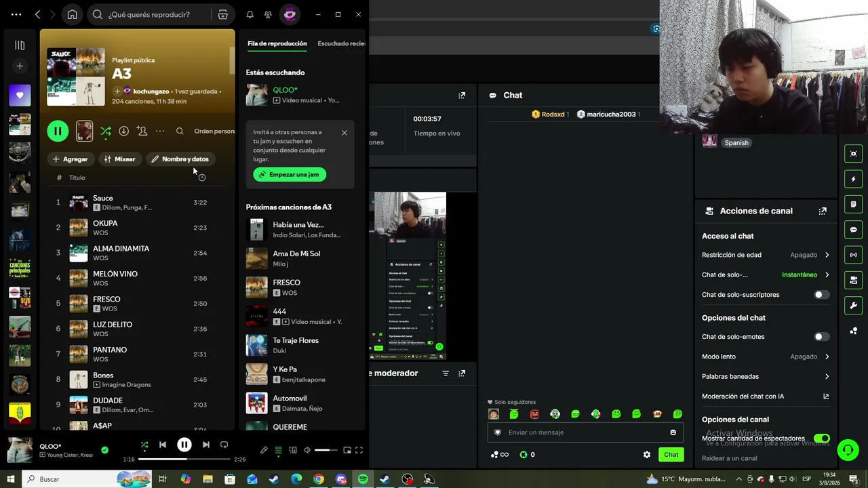Screen dimensions: 868x488
Task: Click the Enviar un mensaje chat field
Action: coord(585,432)
